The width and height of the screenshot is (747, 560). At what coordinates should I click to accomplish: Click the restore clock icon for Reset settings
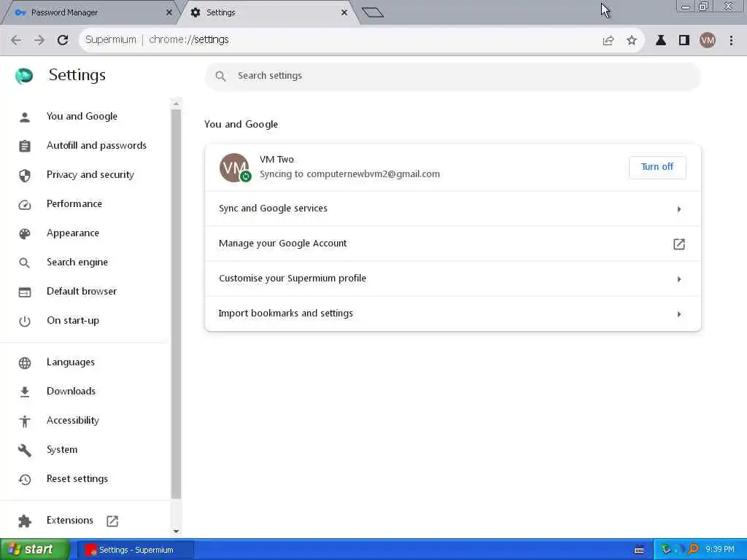(25, 480)
